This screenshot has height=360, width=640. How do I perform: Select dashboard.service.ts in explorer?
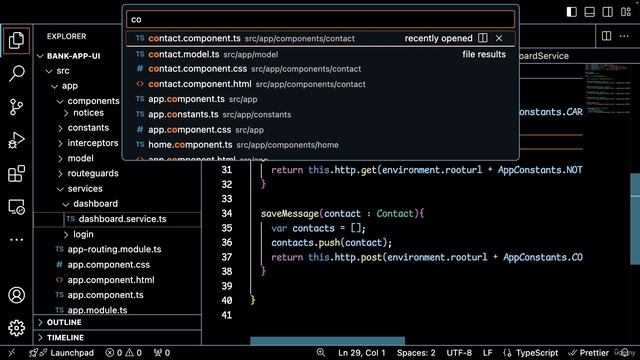click(118, 219)
